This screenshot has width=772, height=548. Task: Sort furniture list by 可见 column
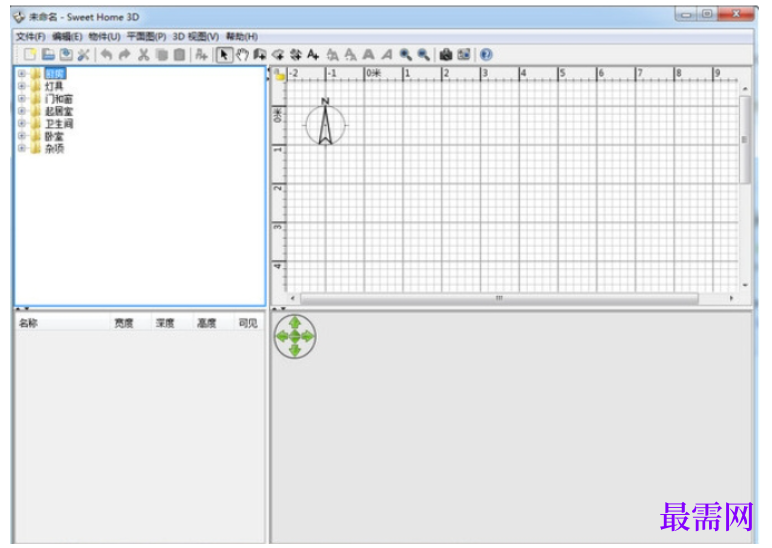[248, 323]
